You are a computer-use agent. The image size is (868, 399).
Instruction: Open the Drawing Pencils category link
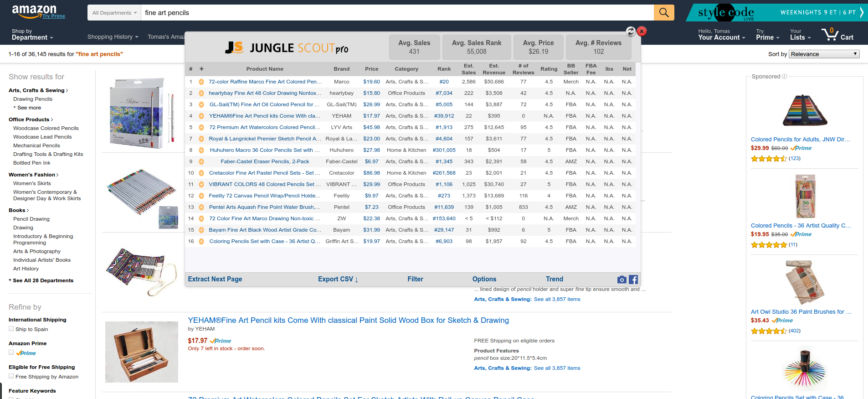(33, 99)
